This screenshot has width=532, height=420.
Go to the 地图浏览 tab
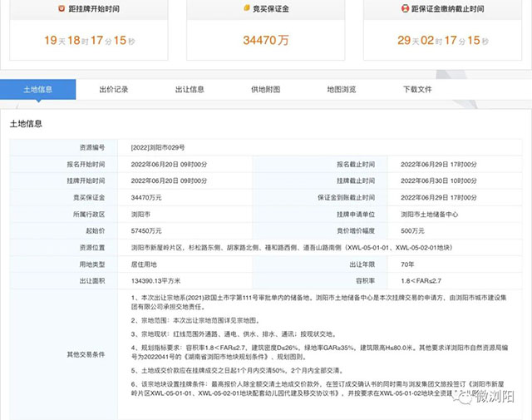click(341, 89)
